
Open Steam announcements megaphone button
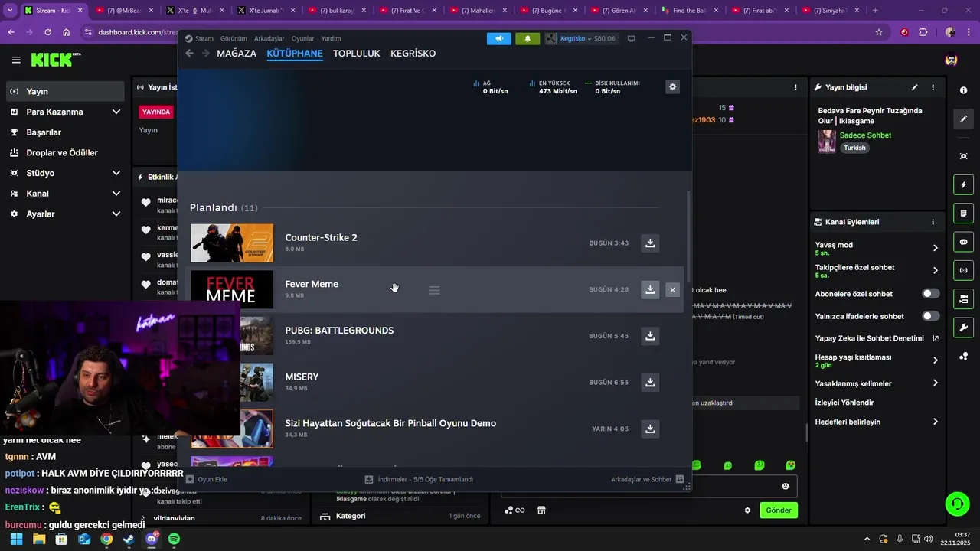tap(499, 38)
